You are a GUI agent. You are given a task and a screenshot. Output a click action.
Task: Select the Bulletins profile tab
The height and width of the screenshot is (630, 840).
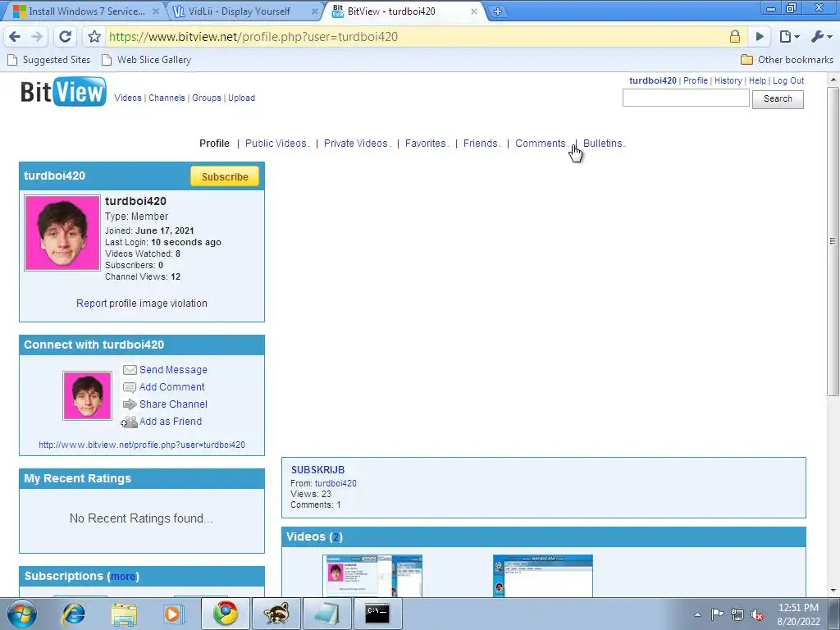pyautogui.click(x=603, y=144)
